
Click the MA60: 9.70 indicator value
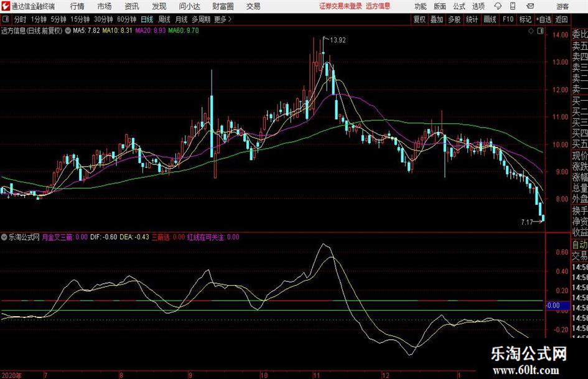click(184, 30)
